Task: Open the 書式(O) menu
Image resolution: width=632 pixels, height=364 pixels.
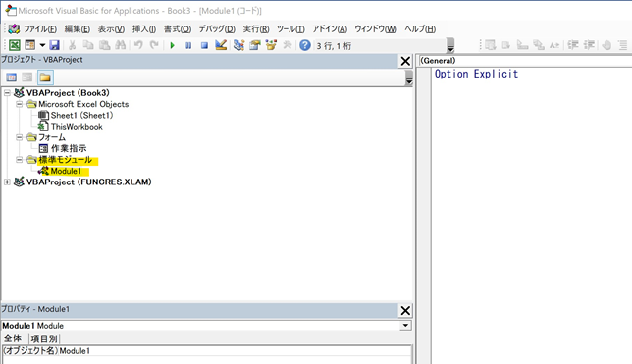Action: (178, 29)
